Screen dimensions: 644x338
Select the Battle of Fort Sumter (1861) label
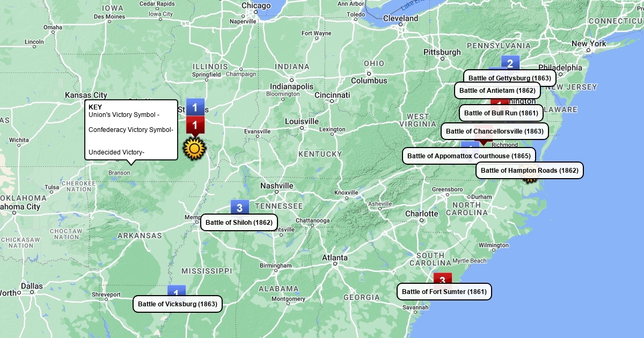tap(444, 292)
